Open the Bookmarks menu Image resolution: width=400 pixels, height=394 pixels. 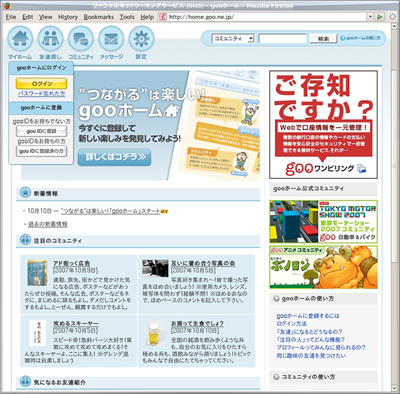click(x=99, y=17)
